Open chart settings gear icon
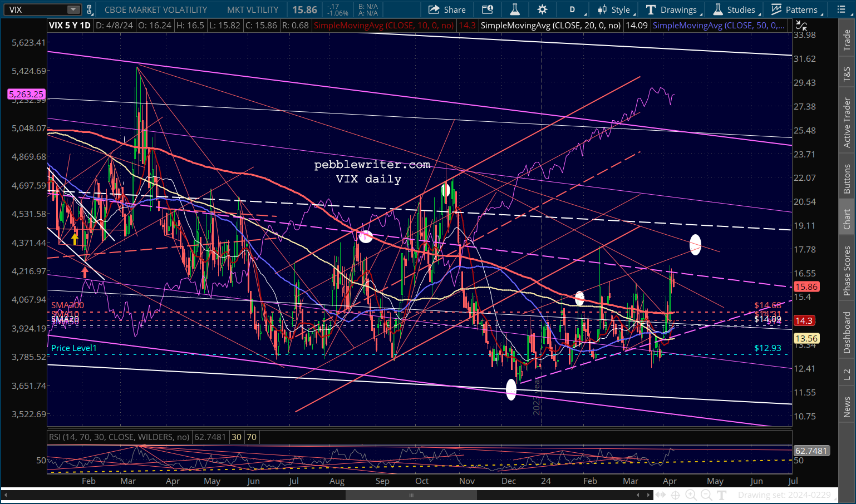Screen dimensions: 856x504 [x=542, y=9]
